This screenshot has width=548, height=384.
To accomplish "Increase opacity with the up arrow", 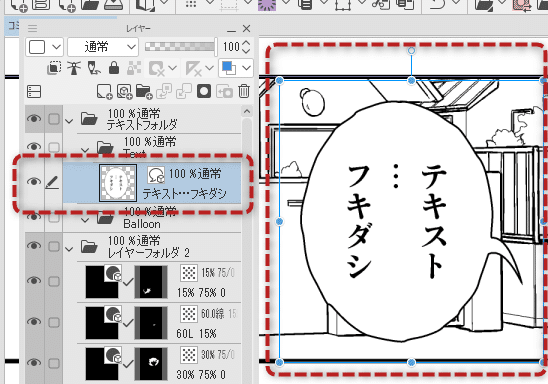I will click(246, 43).
